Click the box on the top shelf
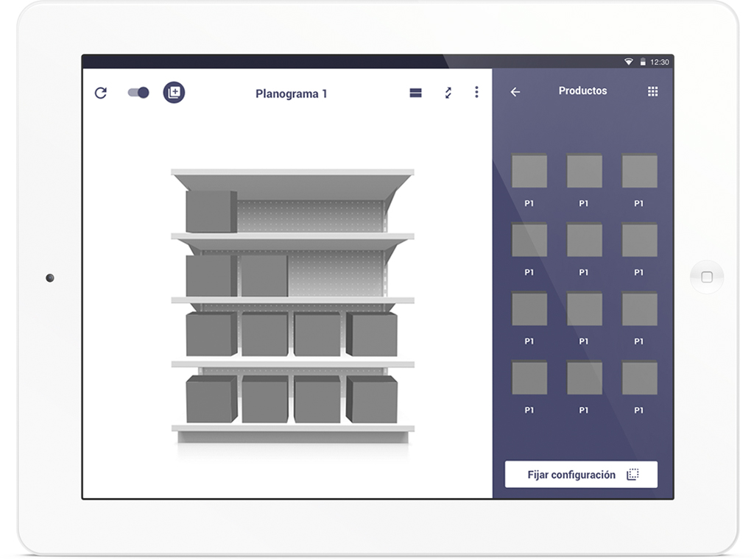The image size is (754, 560). click(x=211, y=211)
